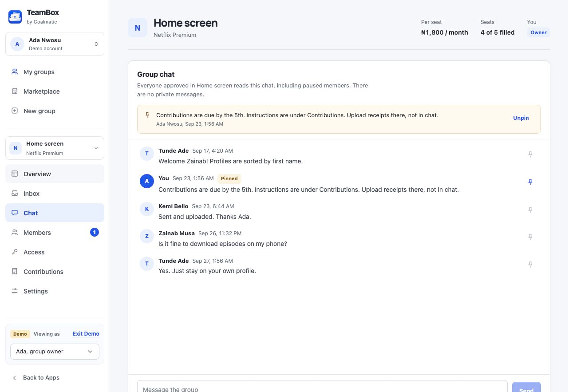The image size is (568, 392).
Task: Open My groups from the sidebar
Action: pos(55,72)
